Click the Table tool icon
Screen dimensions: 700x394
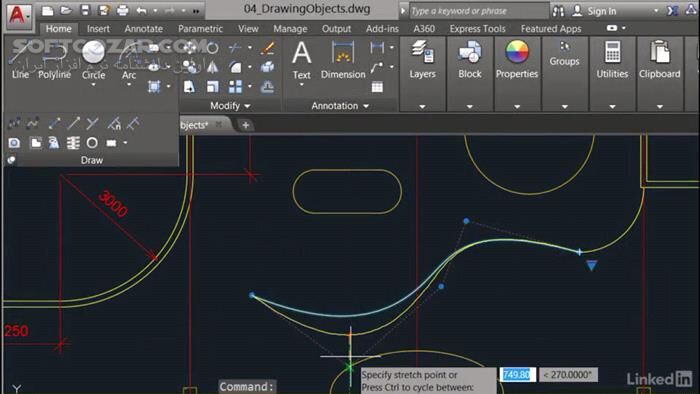[x=377, y=87]
